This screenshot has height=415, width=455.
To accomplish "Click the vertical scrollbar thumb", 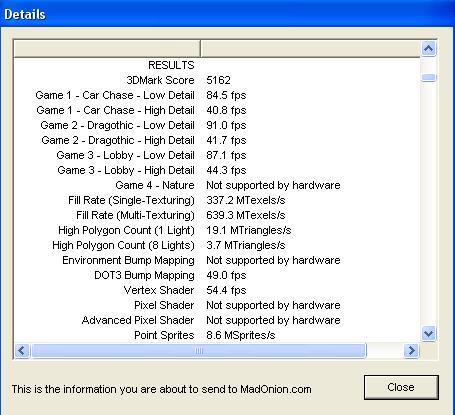I will tap(428, 78).
